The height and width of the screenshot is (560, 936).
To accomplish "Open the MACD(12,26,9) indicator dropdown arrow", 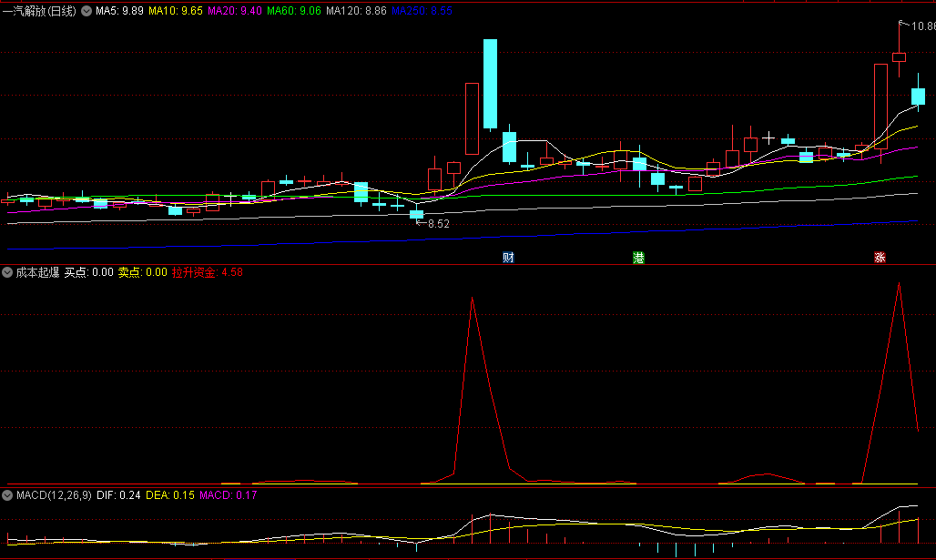I will (x=7, y=495).
